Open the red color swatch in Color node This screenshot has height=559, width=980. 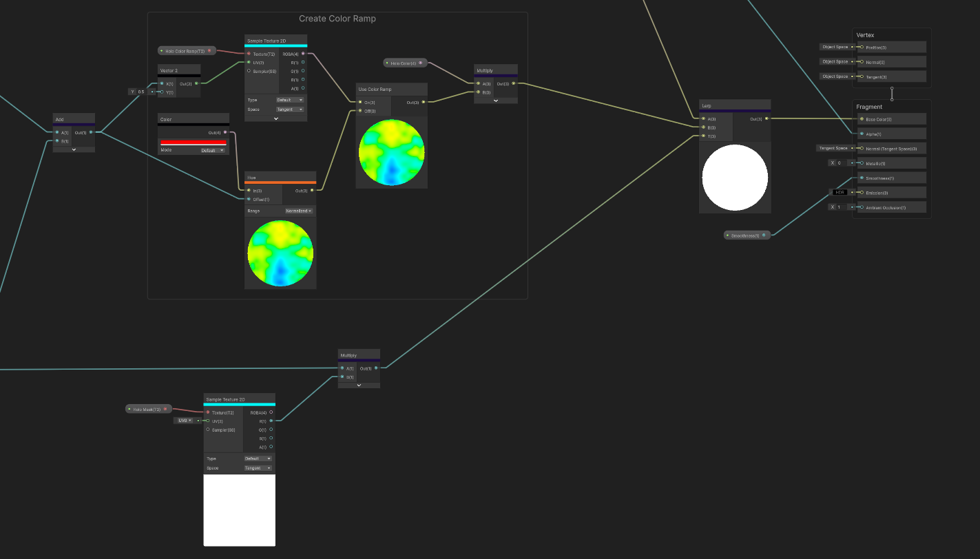click(x=194, y=142)
